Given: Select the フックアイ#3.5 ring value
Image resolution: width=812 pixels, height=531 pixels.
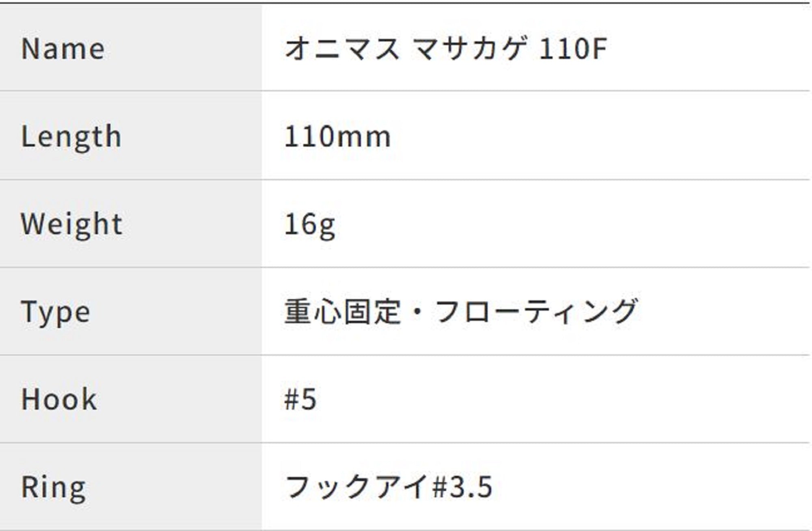Looking at the screenshot, I should [389, 487].
